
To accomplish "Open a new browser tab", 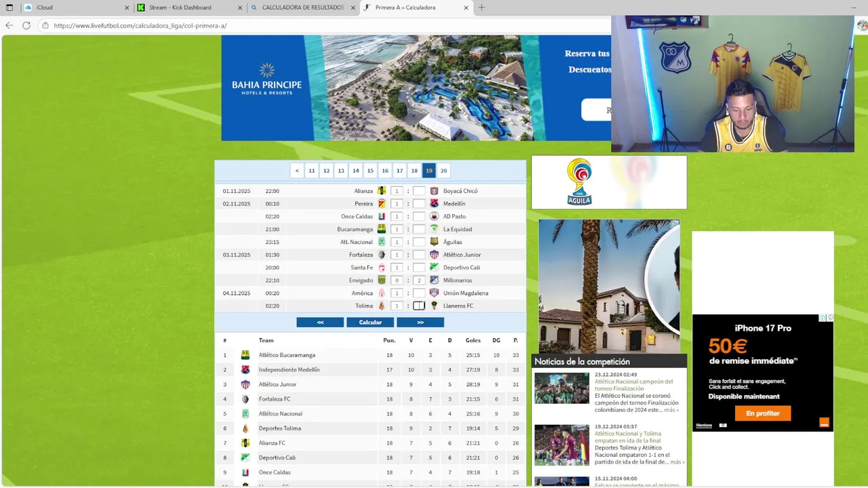I will [481, 7].
